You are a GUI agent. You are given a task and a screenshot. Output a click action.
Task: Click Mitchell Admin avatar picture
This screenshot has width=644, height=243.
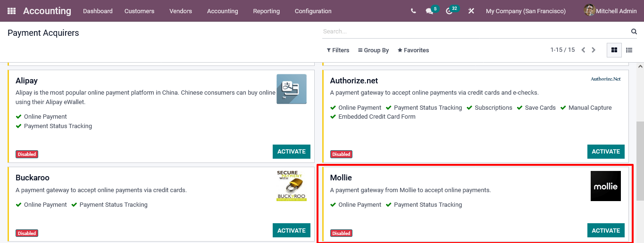589,10
